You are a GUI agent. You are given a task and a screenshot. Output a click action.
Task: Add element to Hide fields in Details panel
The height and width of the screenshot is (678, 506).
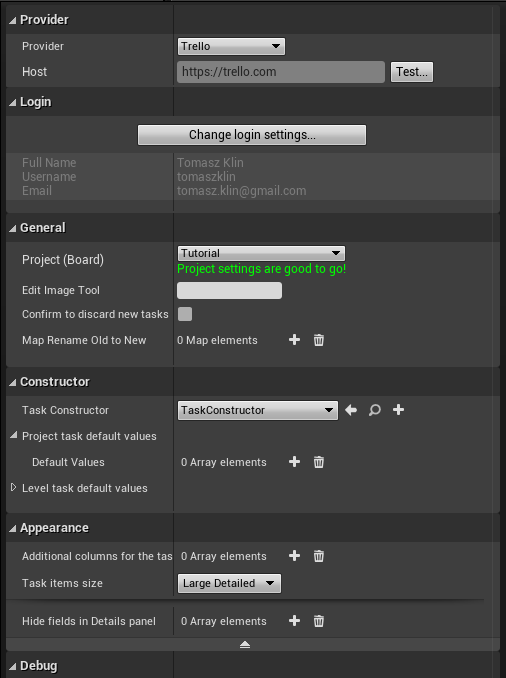pos(295,621)
